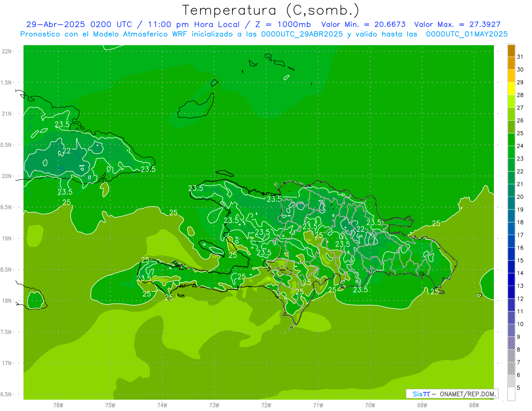Click the title "Temperatura (C,somb.)"
The width and height of the screenshot is (532, 411).
coord(270,10)
